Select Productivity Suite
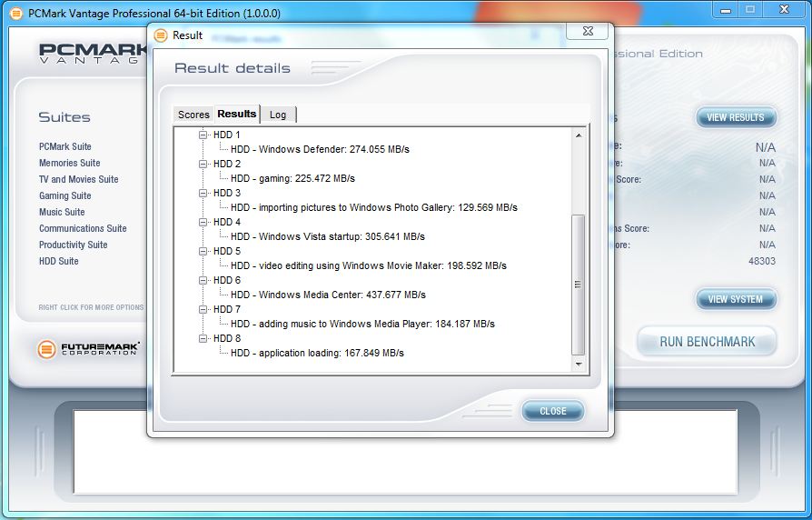The height and width of the screenshot is (520, 812). (x=73, y=245)
